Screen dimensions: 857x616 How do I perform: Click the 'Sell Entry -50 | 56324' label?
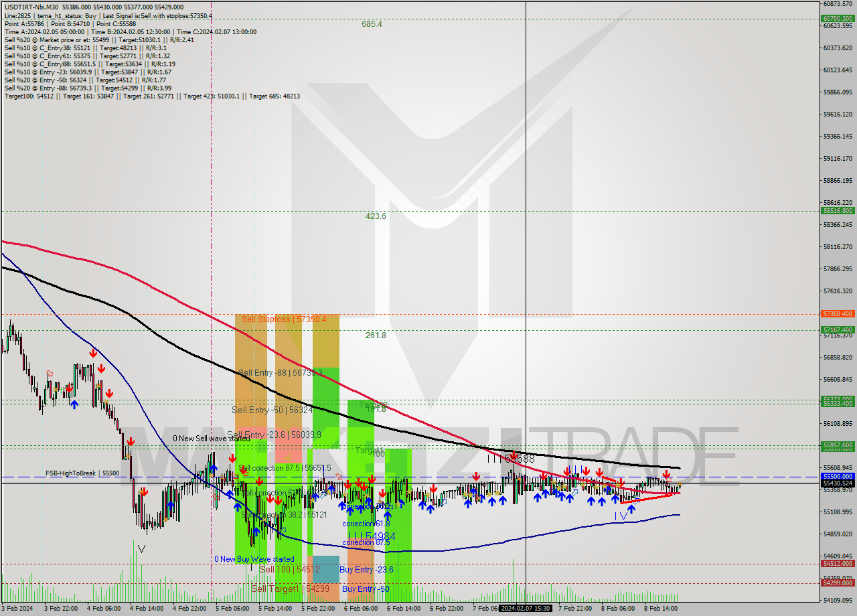[x=272, y=410]
